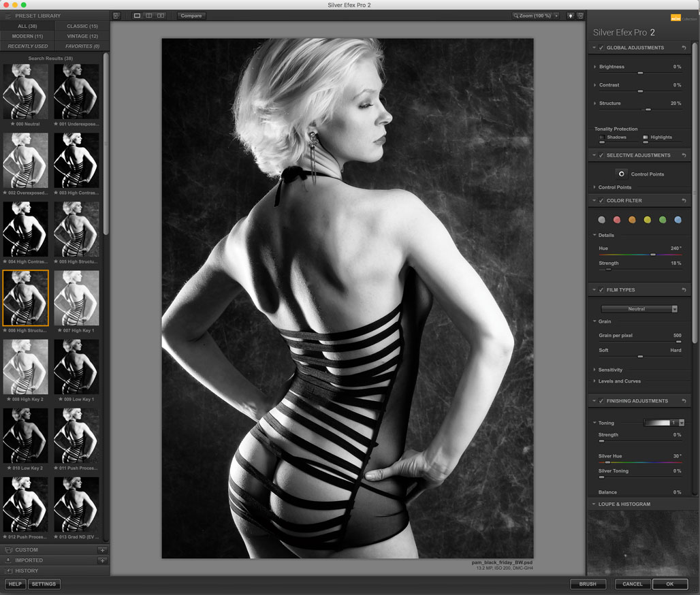
Task: Add a Control Point
Action: point(621,174)
